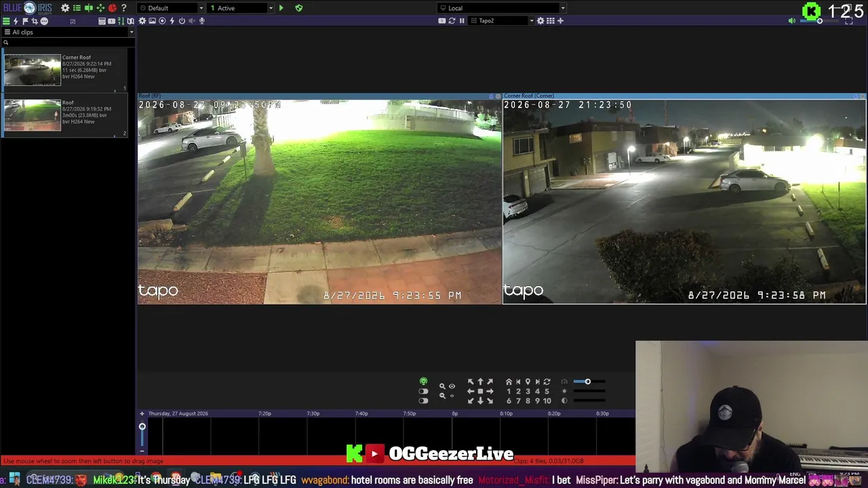Click in the clips search field
Image resolution: width=868 pixels, height=488 pixels.
(x=68, y=43)
